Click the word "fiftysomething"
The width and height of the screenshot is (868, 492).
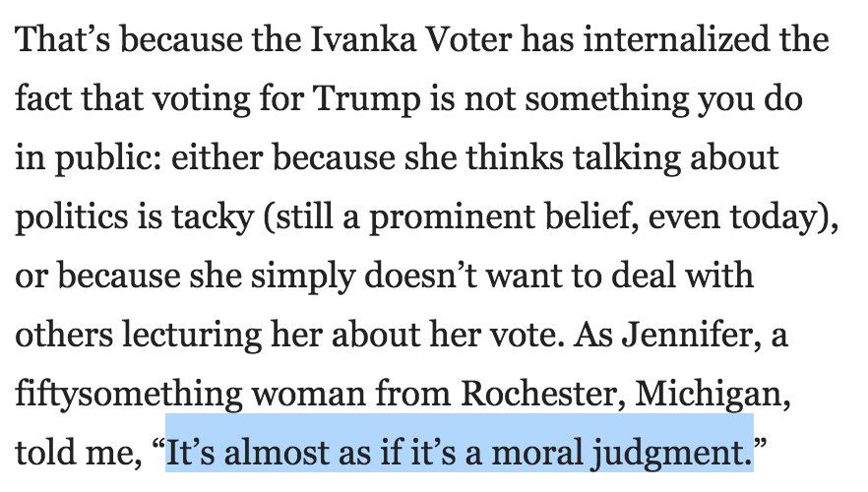click(118, 395)
